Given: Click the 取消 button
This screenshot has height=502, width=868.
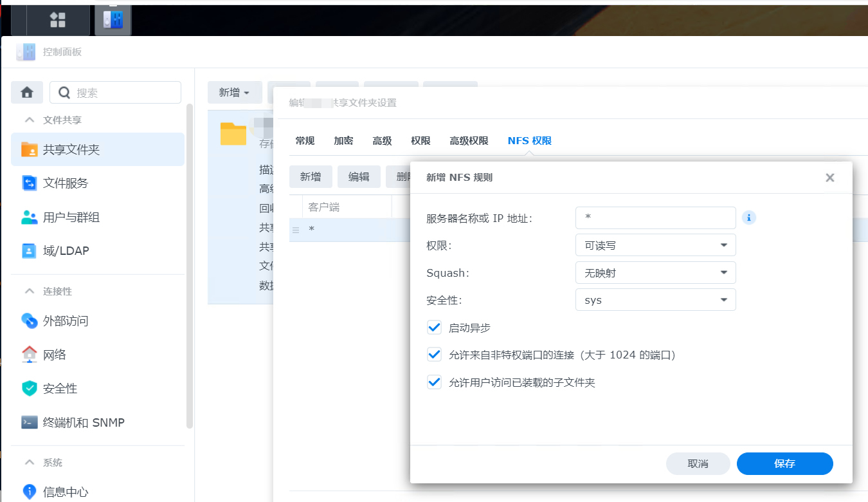Looking at the screenshot, I should click(698, 463).
